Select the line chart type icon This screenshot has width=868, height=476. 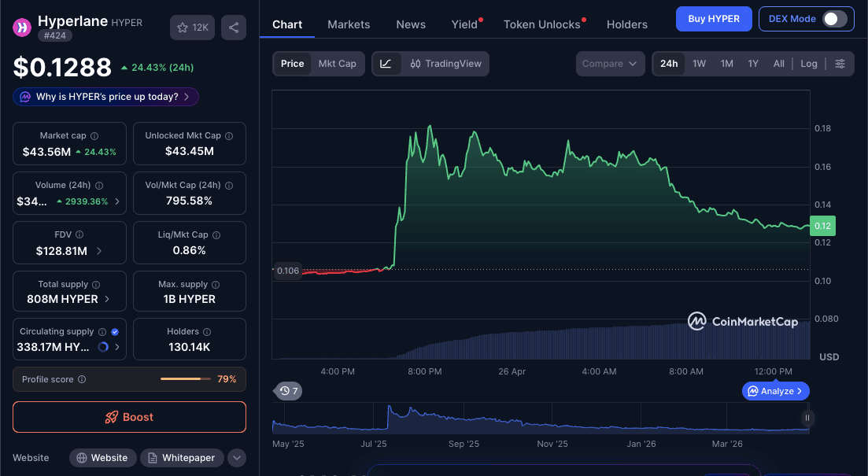[x=386, y=64]
